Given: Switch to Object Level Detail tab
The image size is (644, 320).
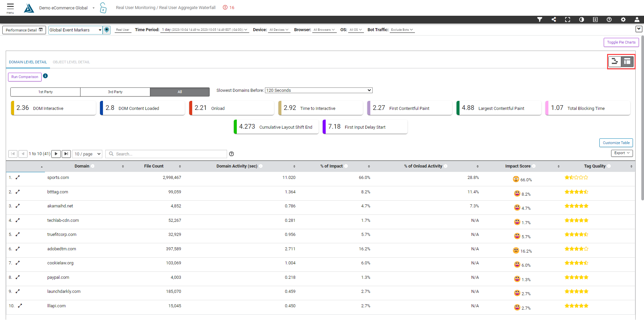Looking at the screenshot, I should point(71,62).
